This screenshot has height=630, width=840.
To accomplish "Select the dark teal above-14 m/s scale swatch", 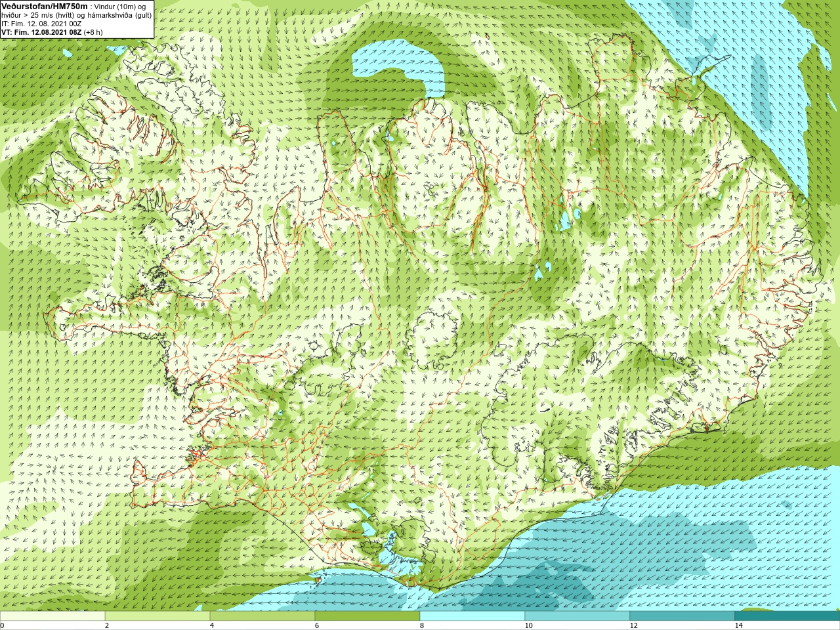I will 787,616.
